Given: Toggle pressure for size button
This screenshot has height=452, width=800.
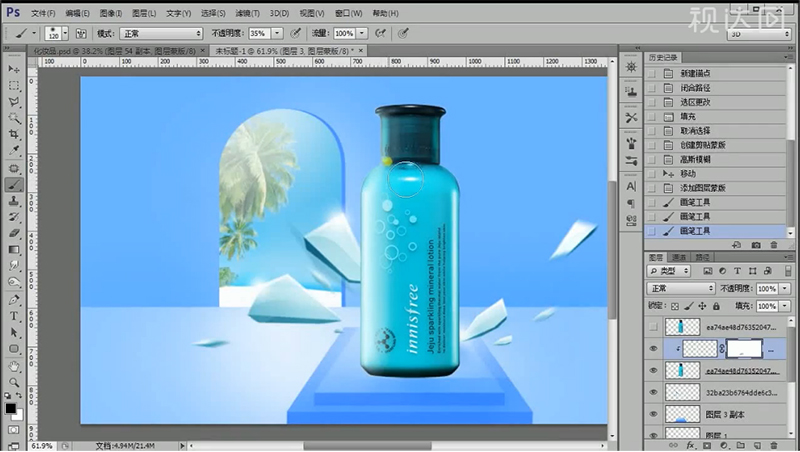Looking at the screenshot, I should pos(403,33).
